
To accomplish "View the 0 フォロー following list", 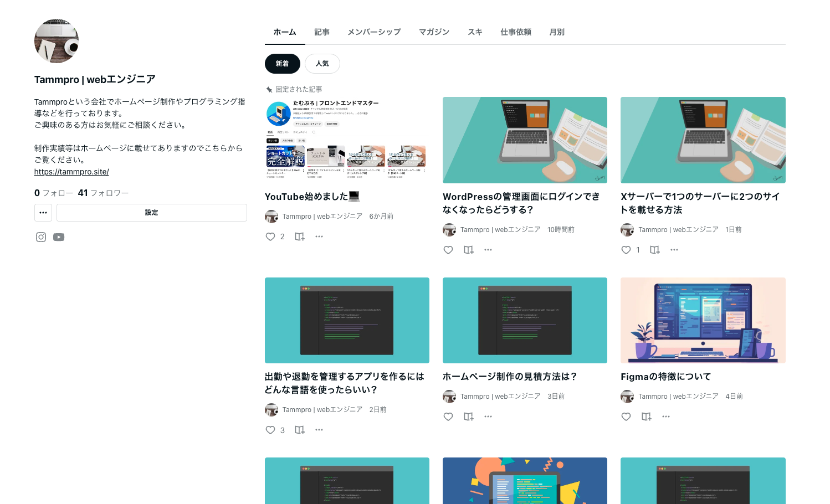I will [54, 193].
